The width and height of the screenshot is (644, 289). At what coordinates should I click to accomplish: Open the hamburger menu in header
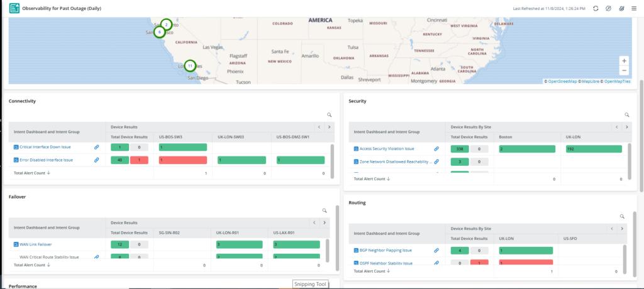(634, 9)
